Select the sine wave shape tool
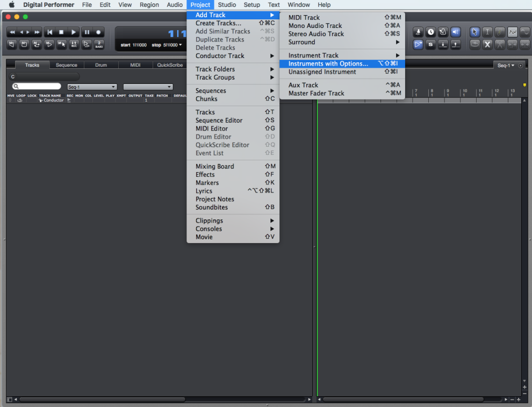Image resolution: width=532 pixels, height=407 pixels. click(525, 32)
